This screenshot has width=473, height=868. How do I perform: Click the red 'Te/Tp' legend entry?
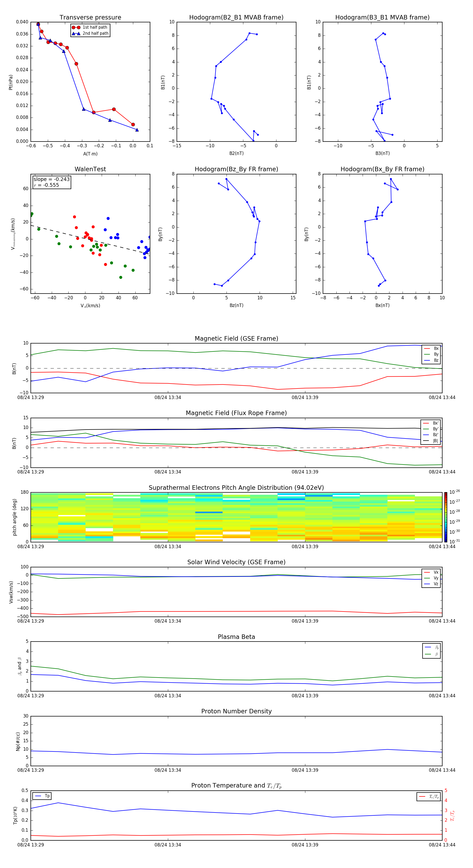click(x=429, y=796)
